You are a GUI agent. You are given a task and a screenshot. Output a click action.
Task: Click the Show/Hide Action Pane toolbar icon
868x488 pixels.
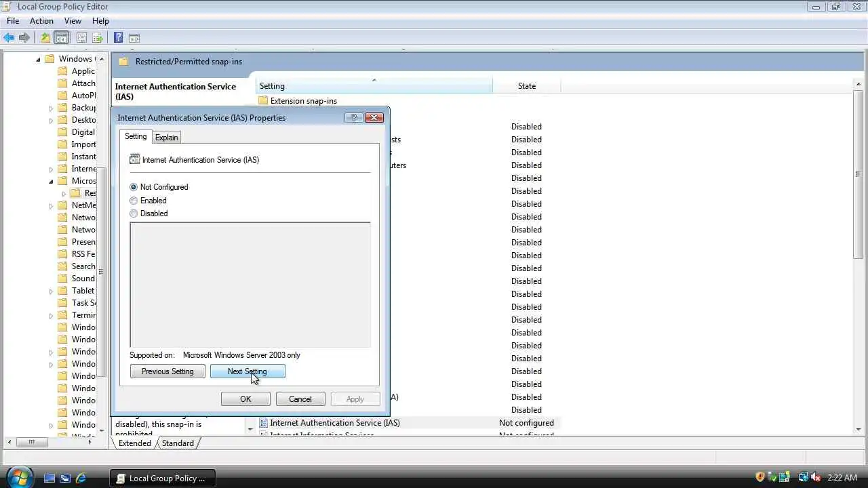(134, 38)
